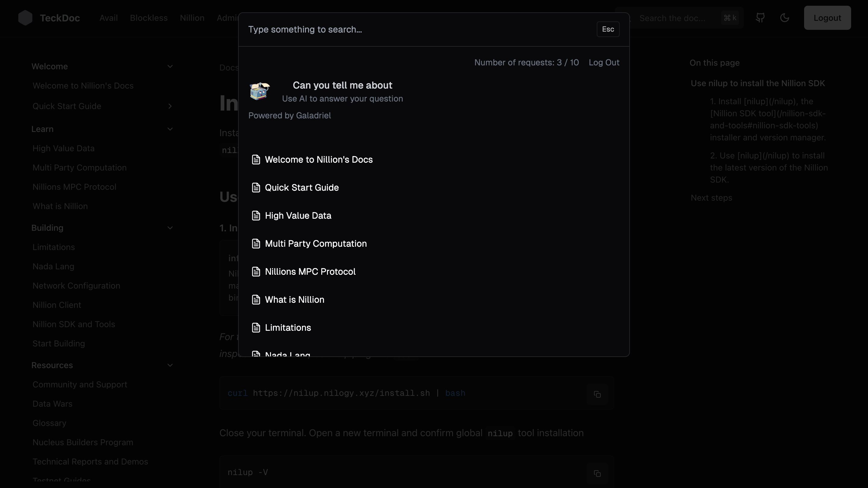Click the AI assistant Galadriel icon
The image size is (868, 488).
(259, 91)
